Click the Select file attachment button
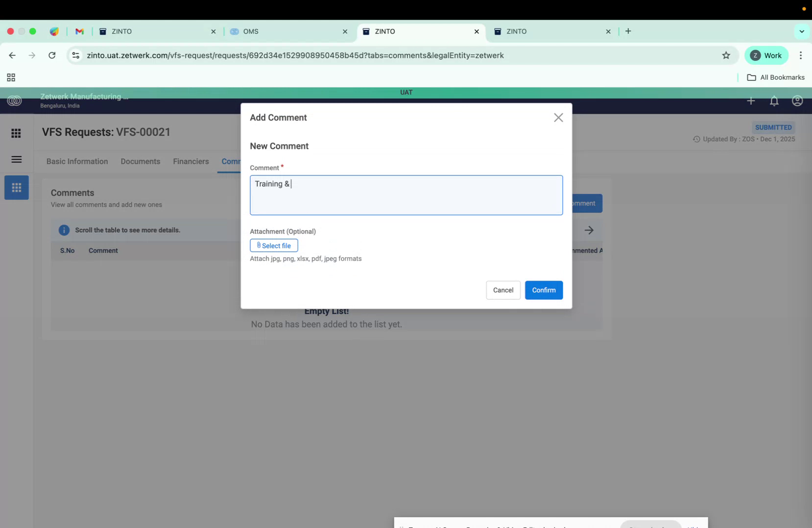Viewport: 812px width, 528px height. 273,245
